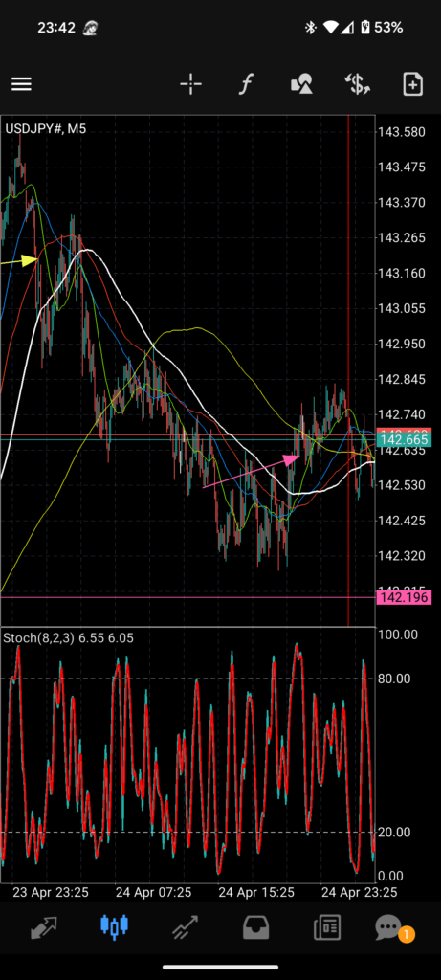Screen dimensions: 441x980
Task: Select the pink horizontal line at 142.196
Action: (187, 597)
